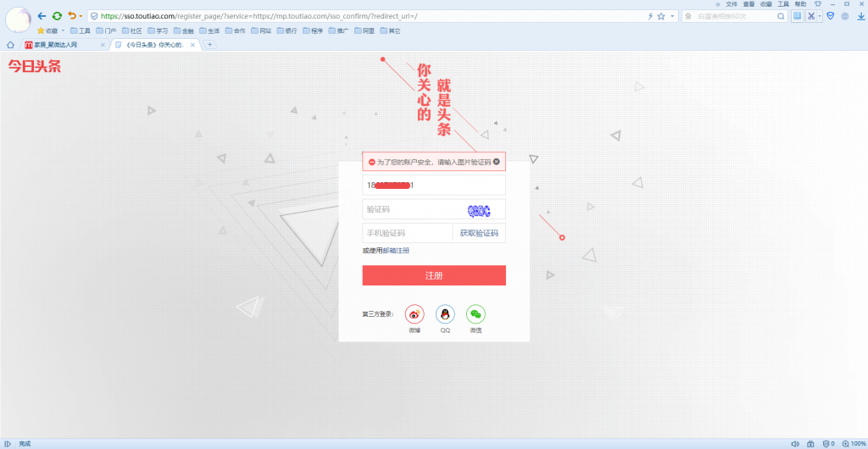Click the home icon left of tabs
The height and width of the screenshot is (449, 868).
point(10,44)
